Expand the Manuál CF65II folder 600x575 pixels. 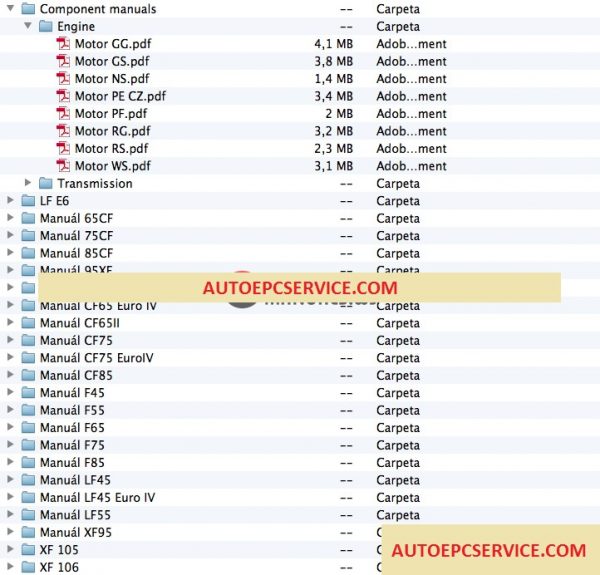pos(10,323)
